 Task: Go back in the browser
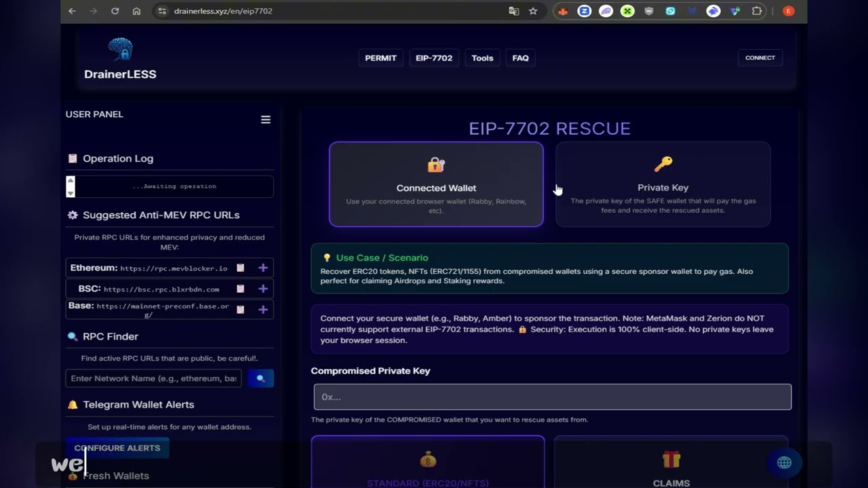(x=73, y=11)
